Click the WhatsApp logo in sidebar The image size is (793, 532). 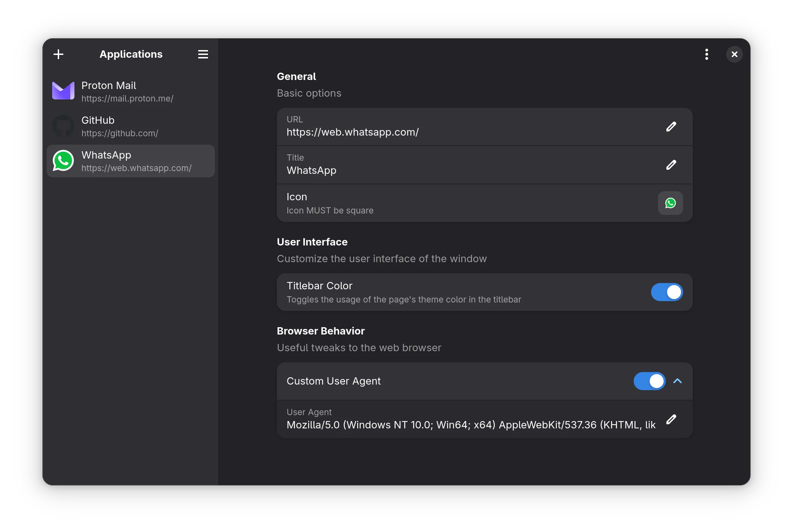(63, 161)
